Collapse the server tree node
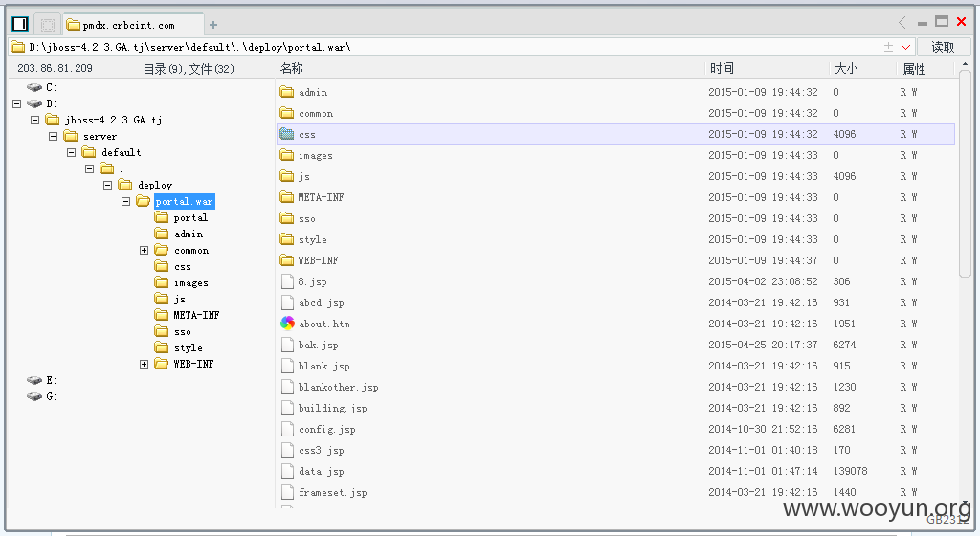 click(54, 136)
